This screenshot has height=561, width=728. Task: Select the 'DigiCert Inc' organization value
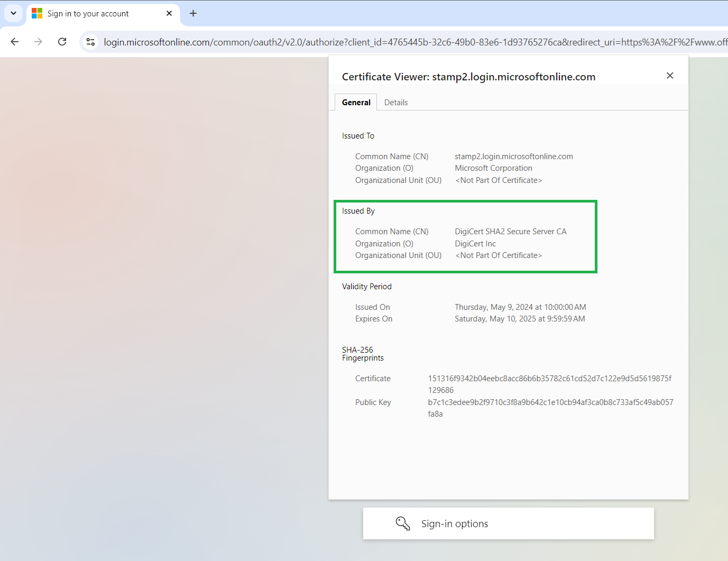coord(475,244)
